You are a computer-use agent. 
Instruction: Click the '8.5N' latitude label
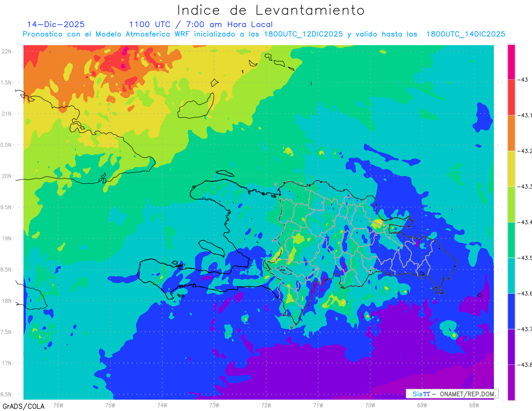click(7, 270)
